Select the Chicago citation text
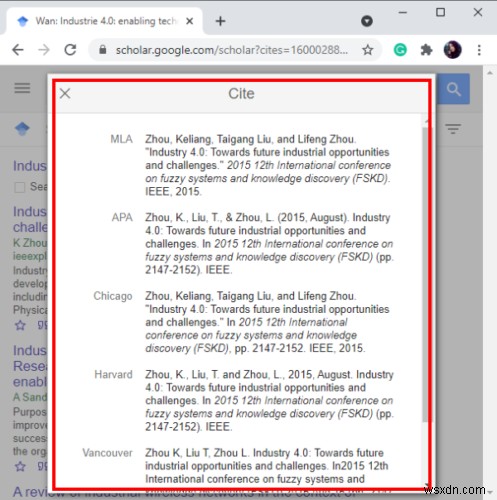Image resolution: width=497 pixels, height=500 pixels. coord(267,322)
